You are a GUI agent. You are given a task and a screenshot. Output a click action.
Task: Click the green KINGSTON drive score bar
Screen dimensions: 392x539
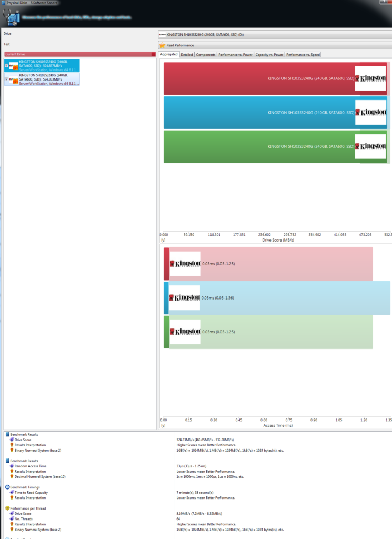click(x=275, y=146)
